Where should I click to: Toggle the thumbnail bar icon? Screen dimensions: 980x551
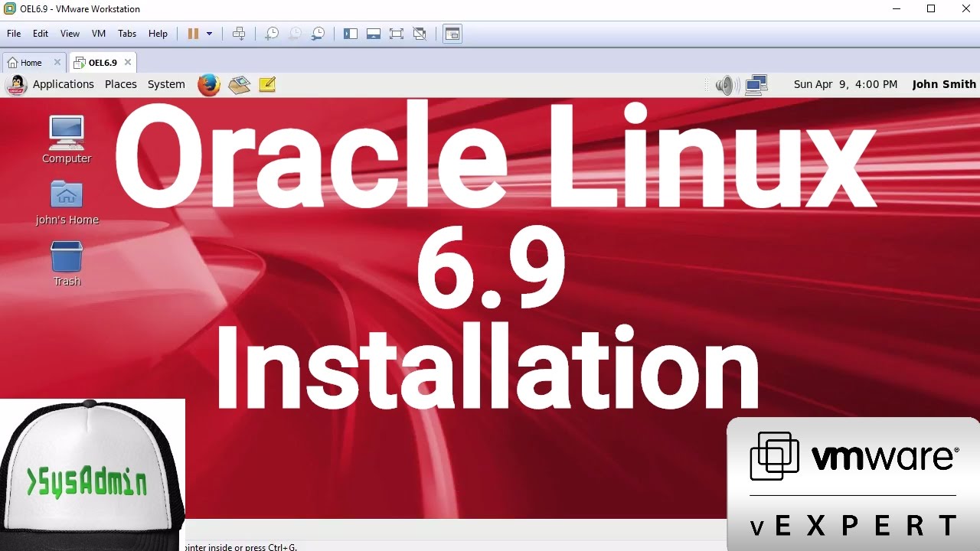pos(374,34)
